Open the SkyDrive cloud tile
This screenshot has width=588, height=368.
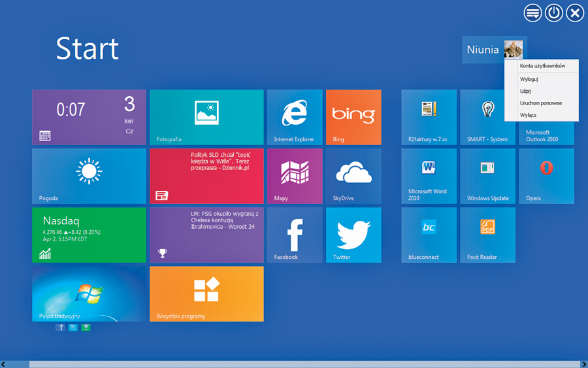[x=353, y=176]
